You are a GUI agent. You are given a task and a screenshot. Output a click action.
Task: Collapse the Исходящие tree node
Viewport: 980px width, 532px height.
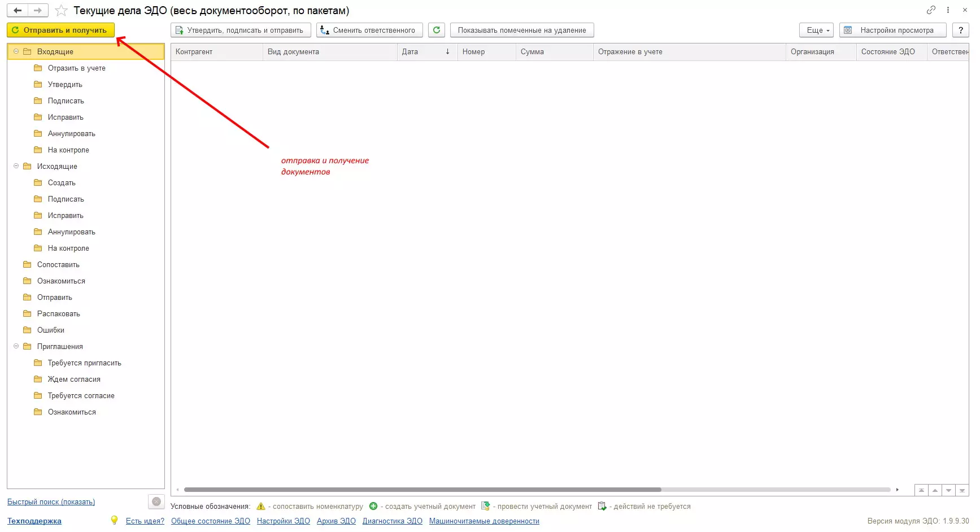[x=16, y=166]
